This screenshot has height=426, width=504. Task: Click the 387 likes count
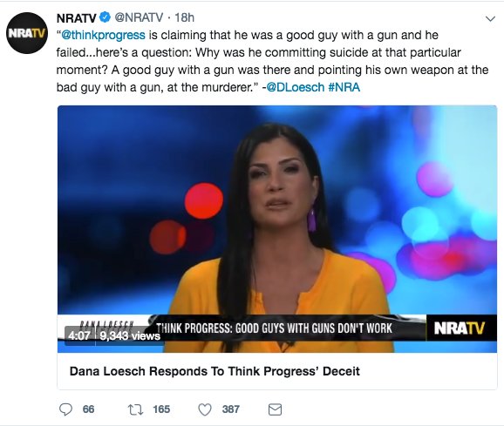[x=231, y=409]
